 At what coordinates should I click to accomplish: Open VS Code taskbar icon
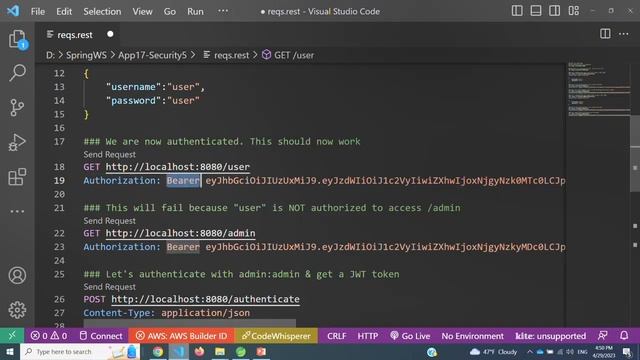click(x=179, y=352)
